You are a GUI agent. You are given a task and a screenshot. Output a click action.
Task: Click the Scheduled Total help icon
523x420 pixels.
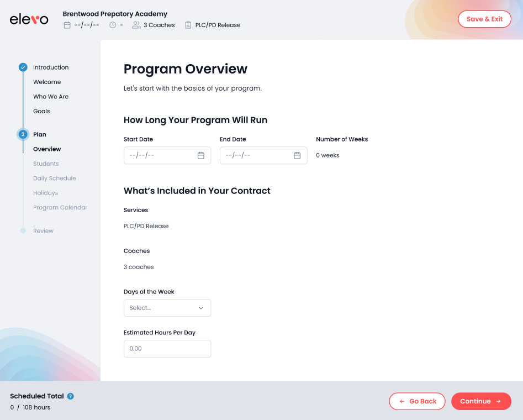(x=70, y=396)
